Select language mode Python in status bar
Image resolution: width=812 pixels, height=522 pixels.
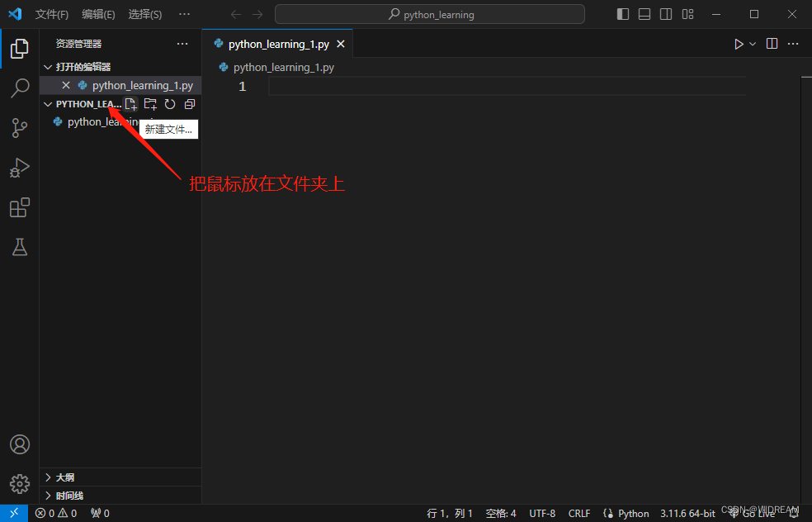point(633,513)
